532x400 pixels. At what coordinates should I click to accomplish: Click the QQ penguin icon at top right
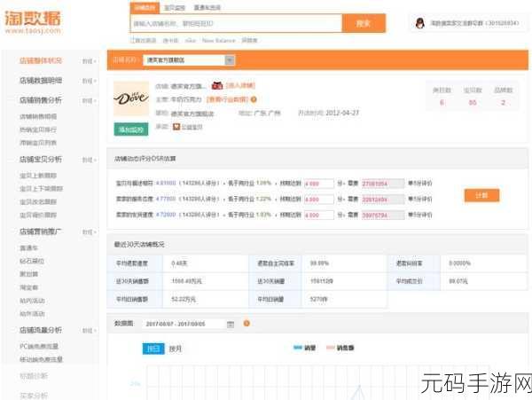click(x=420, y=23)
